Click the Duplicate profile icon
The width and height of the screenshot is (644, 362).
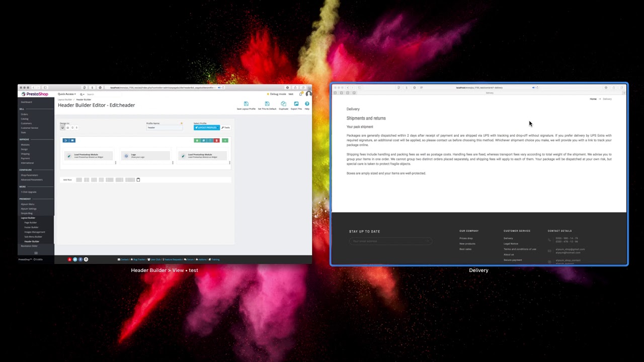pyautogui.click(x=283, y=104)
